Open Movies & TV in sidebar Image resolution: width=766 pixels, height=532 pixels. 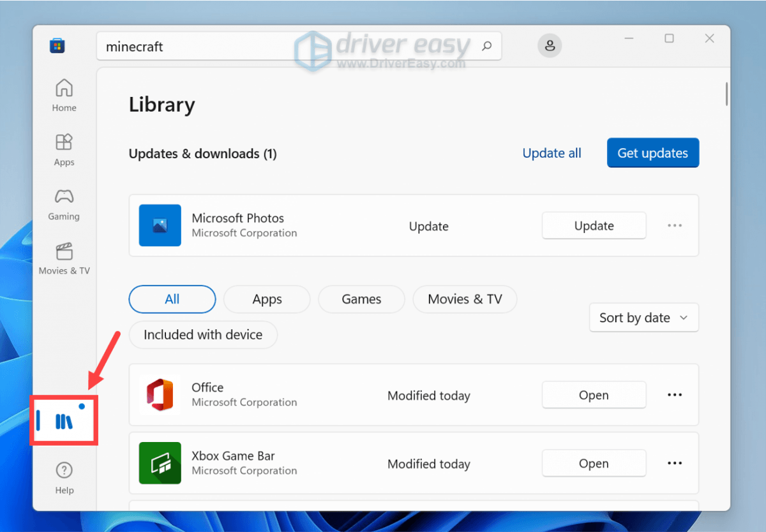click(64, 258)
